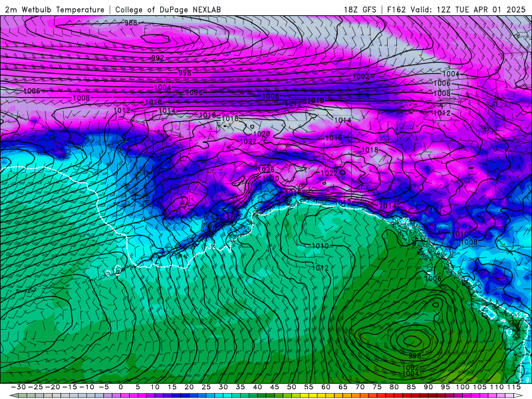Click the 85 value on the color scale

pos(411,387)
